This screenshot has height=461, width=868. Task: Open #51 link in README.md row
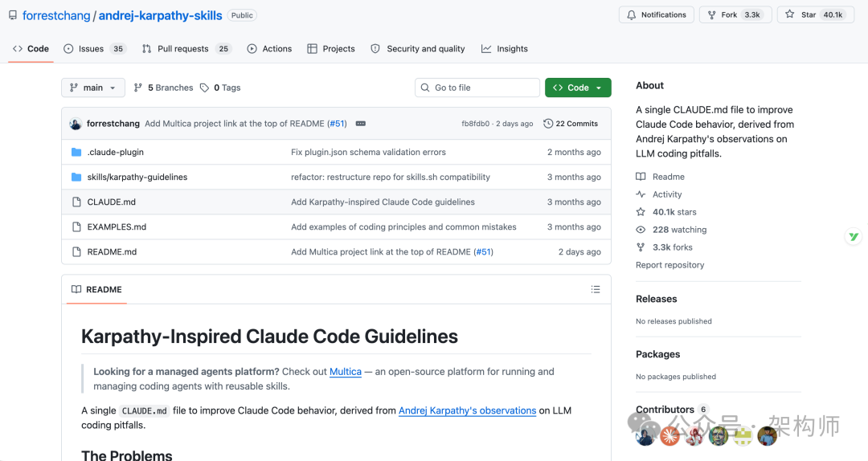coord(483,252)
